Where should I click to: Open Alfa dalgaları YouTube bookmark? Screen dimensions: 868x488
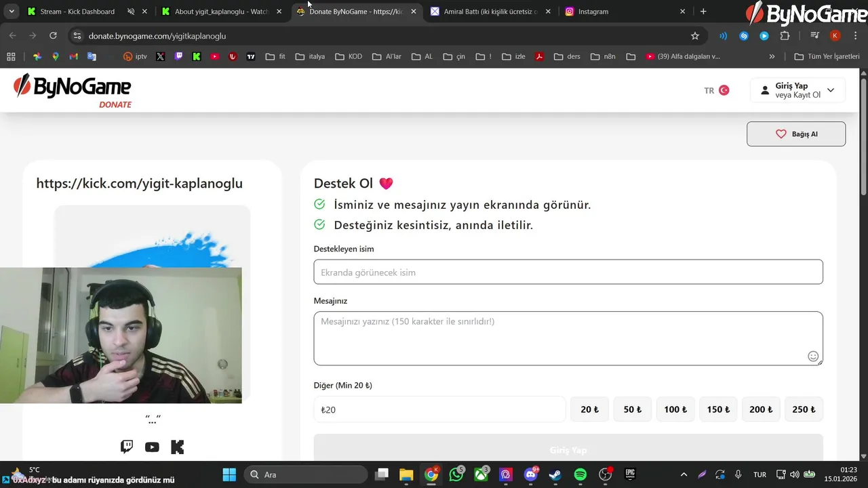[x=683, y=57]
